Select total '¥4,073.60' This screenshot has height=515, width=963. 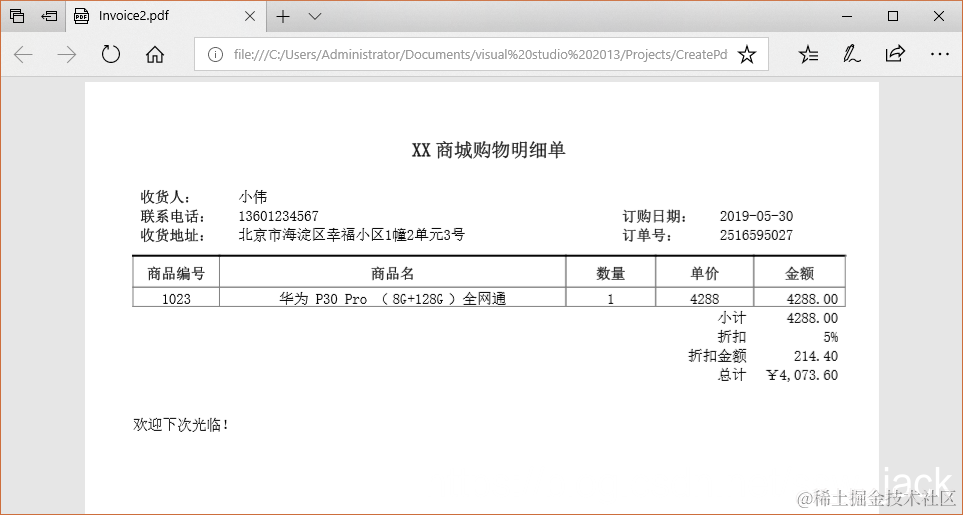point(802,375)
